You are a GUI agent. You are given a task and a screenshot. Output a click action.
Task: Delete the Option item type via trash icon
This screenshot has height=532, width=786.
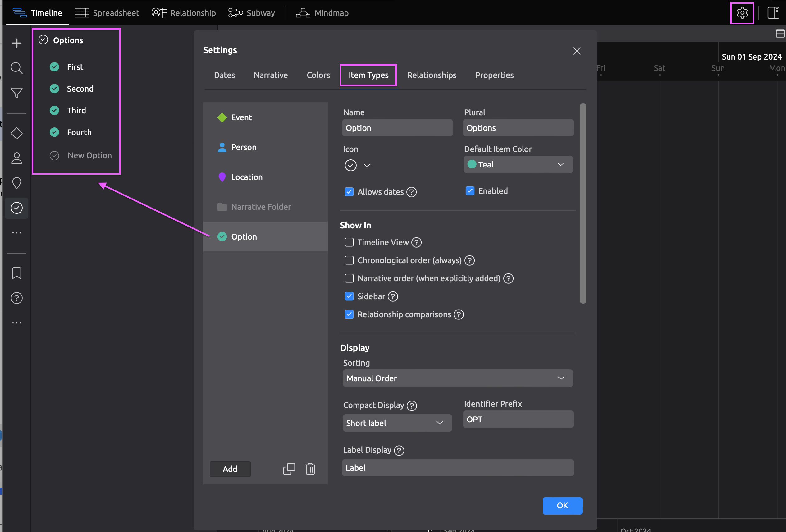(310, 469)
